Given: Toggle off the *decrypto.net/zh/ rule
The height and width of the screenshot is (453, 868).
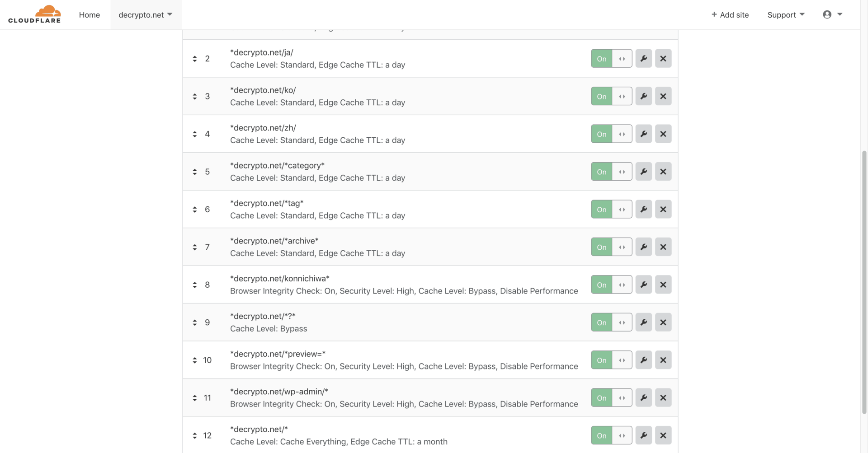Looking at the screenshot, I should (611, 134).
